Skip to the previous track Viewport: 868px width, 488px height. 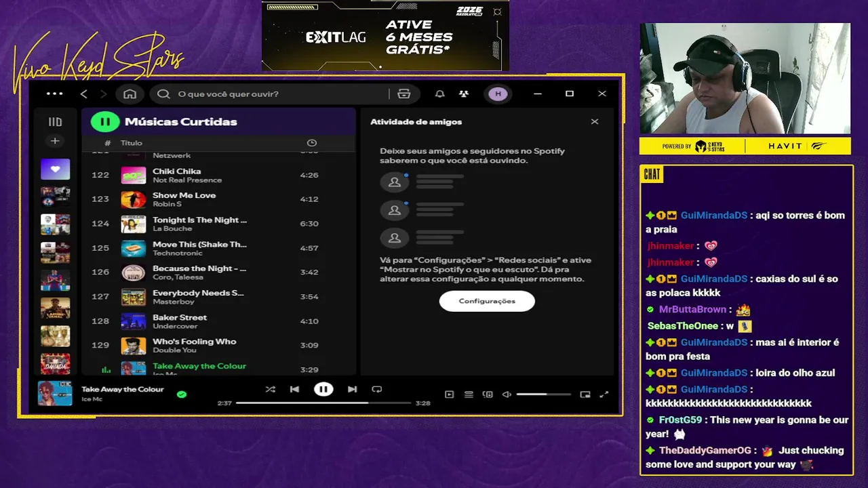pyautogui.click(x=294, y=389)
